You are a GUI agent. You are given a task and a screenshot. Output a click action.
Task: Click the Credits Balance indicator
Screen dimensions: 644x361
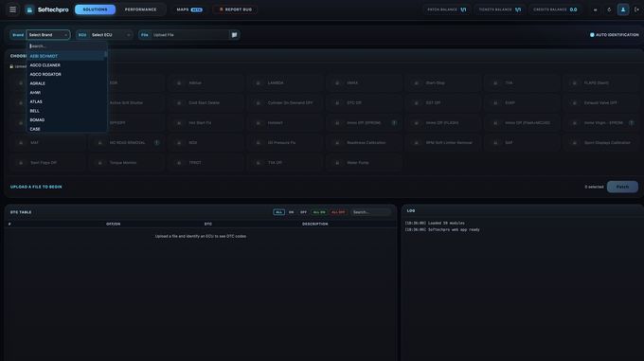coord(555,9)
